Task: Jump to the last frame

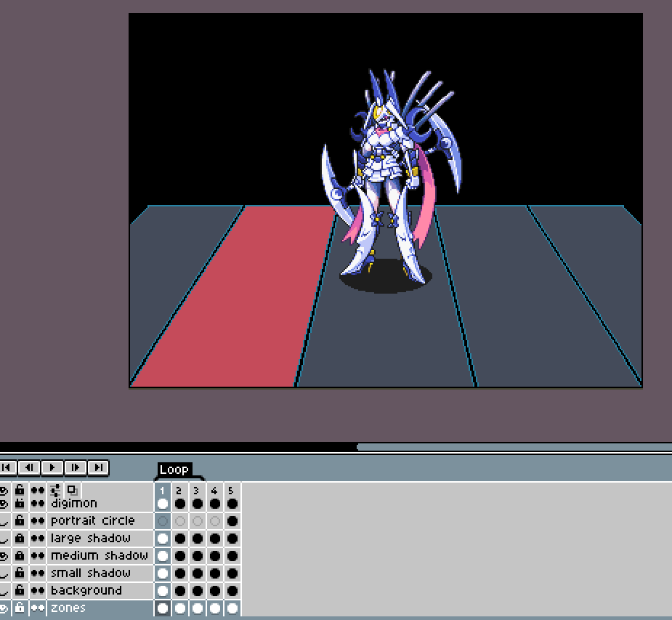Action: click(x=99, y=467)
